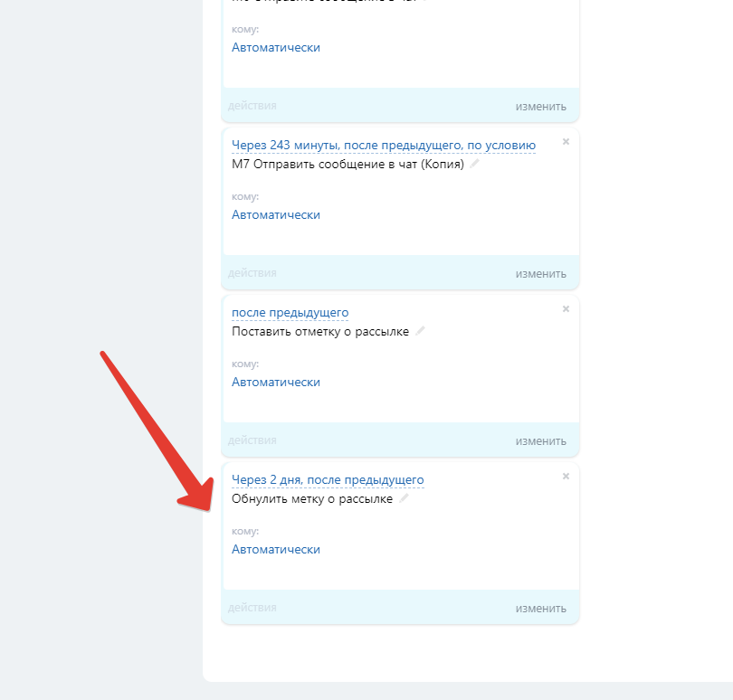This screenshot has width=733, height=700.
Task: Edit name of 'Поставить отметку о рассылке' via pencil
Action: click(420, 331)
